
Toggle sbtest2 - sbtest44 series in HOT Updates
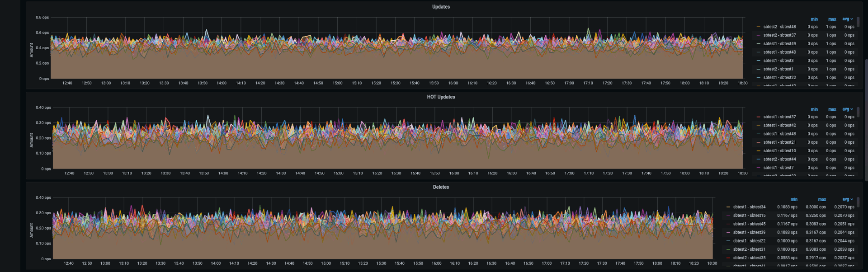(779, 159)
